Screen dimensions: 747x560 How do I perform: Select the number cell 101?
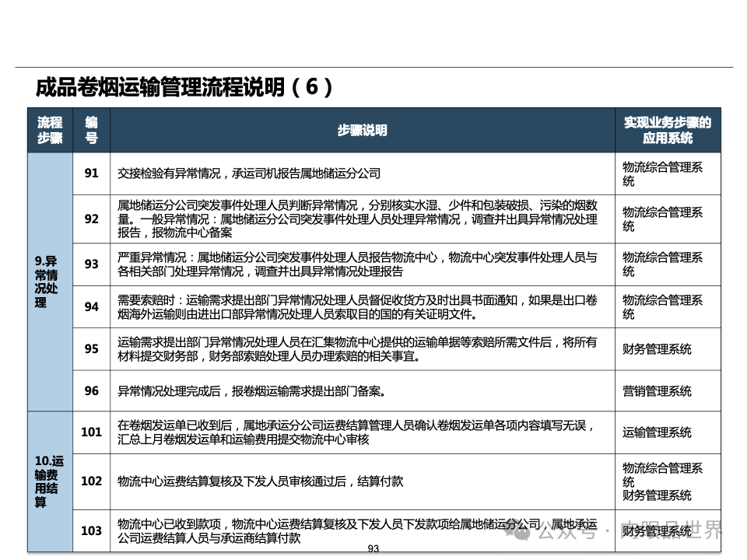click(92, 432)
